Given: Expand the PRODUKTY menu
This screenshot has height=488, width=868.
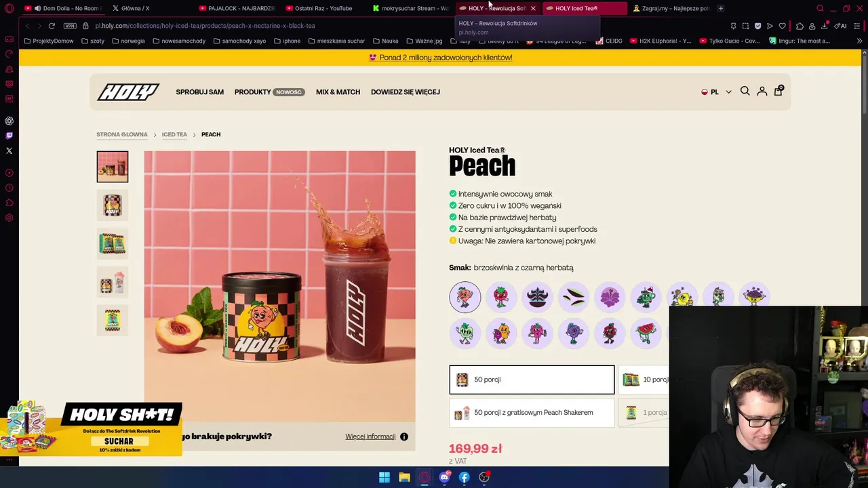Looking at the screenshot, I should [x=269, y=92].
